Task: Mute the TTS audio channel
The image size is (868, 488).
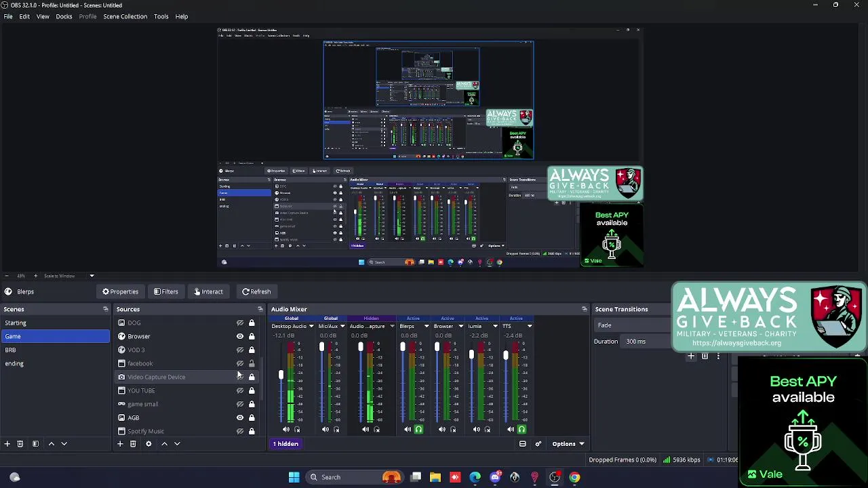Action: pyautogui.click(x=511, y=429)
